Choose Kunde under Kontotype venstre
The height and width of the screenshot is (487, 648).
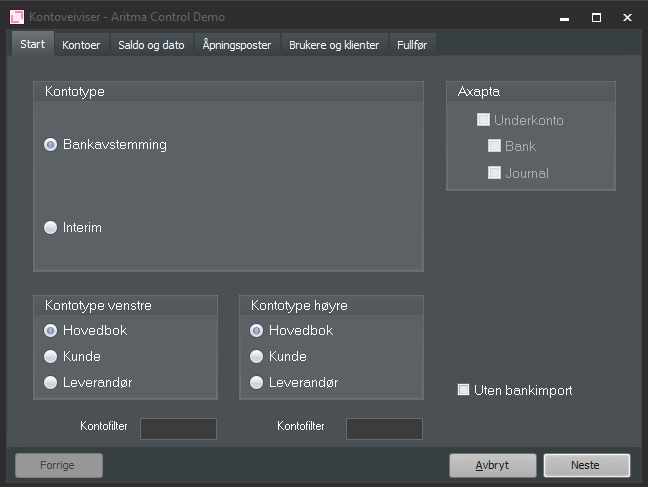pyautogui.click(x=51, y=357)
